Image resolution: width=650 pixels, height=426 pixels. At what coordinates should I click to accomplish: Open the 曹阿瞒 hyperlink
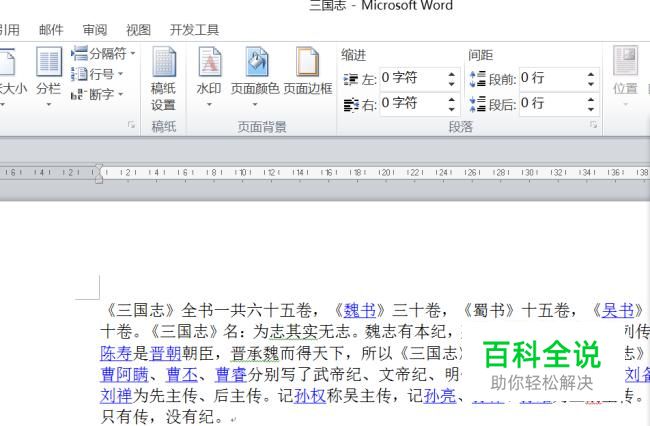tap(124, 375)
